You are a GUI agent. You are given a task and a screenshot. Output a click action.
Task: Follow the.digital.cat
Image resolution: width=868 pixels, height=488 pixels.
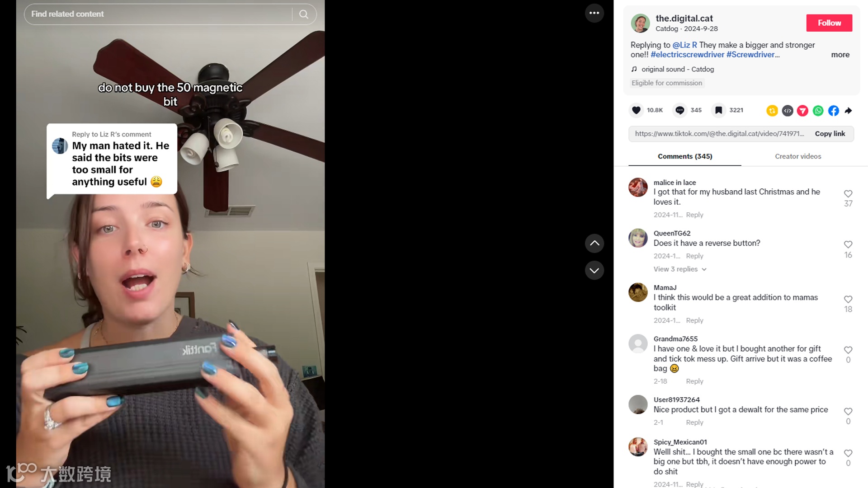[829, 23]
